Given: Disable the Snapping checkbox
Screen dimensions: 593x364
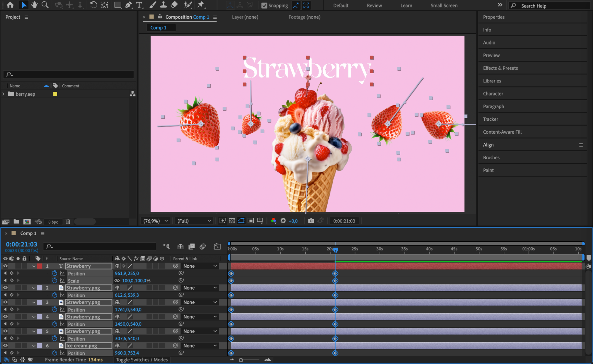Looking at the screenshot, I should click(264, 5).
